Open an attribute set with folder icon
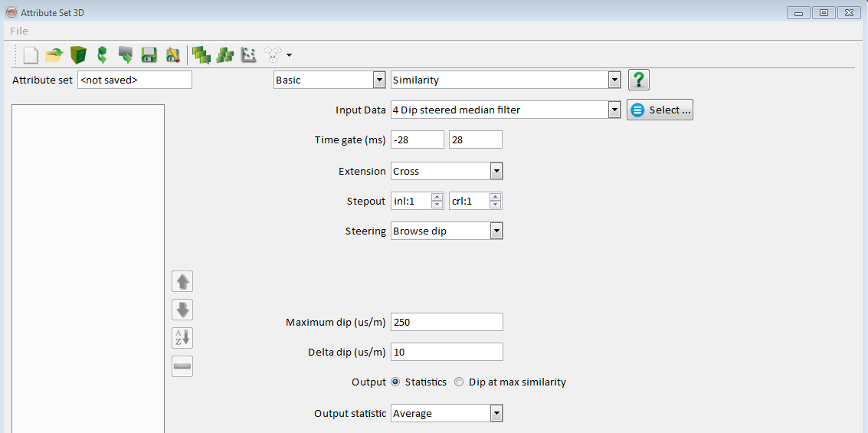The width and height of the screenshot is (868, 433). pyautogui.click(x=54, y=55)
